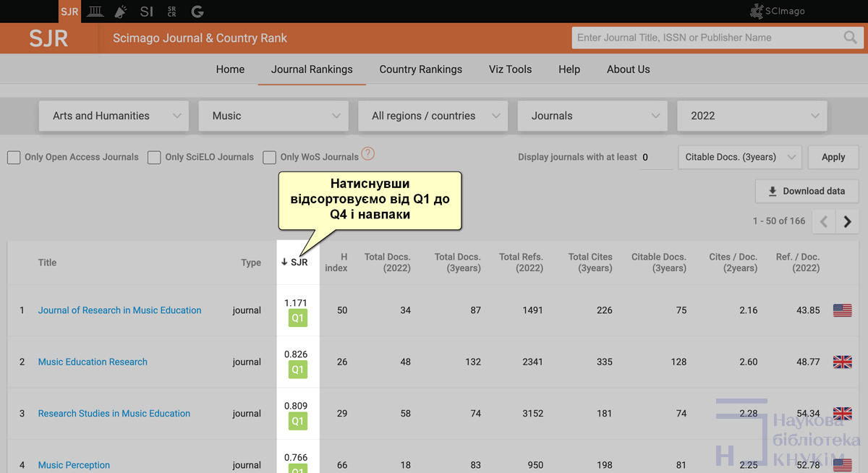Image resolution: width=868 pixels, height=473 pixels.
Task: Click the help question mark icon
Action: [368, 153]
